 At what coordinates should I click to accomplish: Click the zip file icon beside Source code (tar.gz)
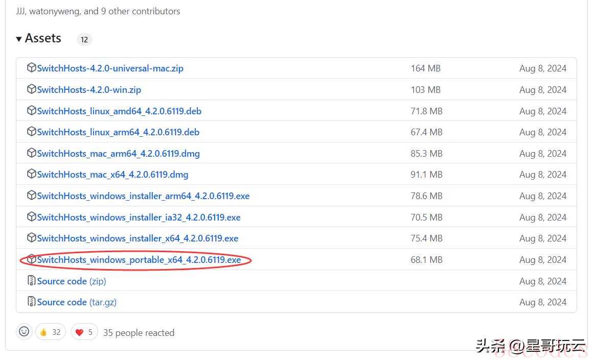tap(32, 301)
